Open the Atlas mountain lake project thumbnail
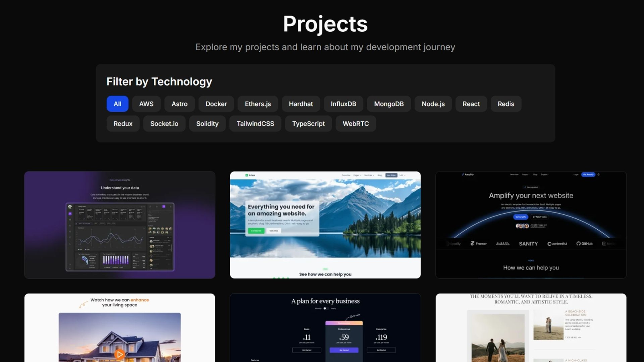The image size is (644, 362). tap(325, 225)
